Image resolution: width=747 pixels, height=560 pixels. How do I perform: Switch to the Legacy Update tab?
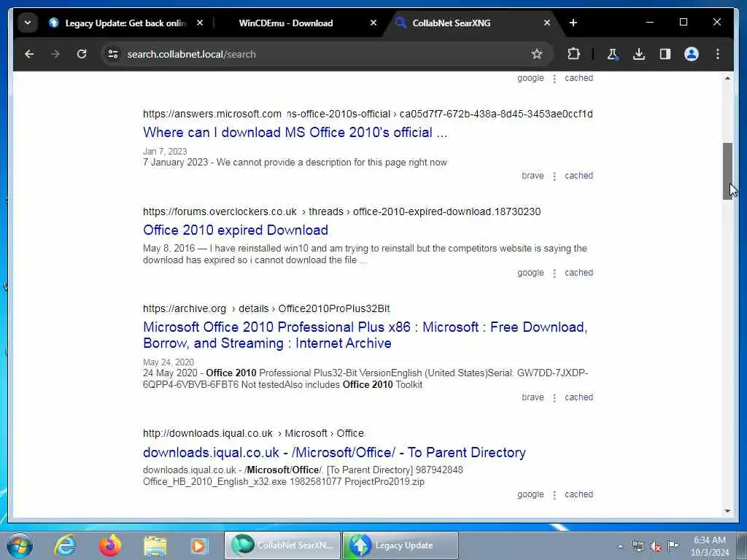[x=125, y=23]
